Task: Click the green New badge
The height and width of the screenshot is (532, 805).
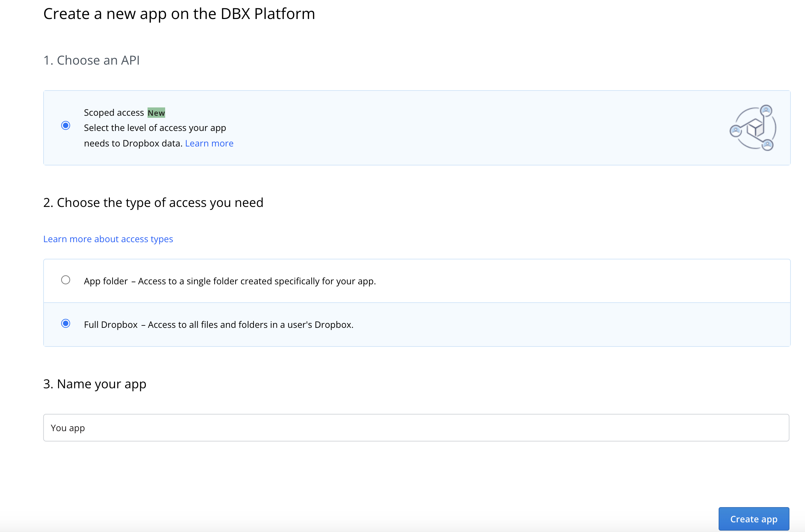Action: 156,113
